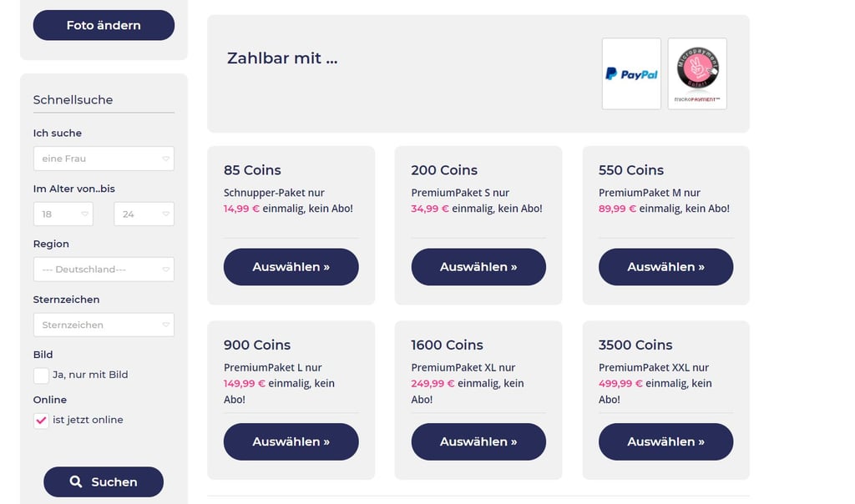Open the 'eine Frau' gender dropdown
Screen dimensions: 855x504
pyautogui.click(x=104, y=159)
